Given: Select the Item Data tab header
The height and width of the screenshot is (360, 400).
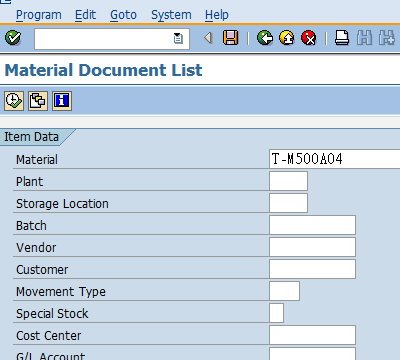Looking at the screenshot, I should pos(32,137).
